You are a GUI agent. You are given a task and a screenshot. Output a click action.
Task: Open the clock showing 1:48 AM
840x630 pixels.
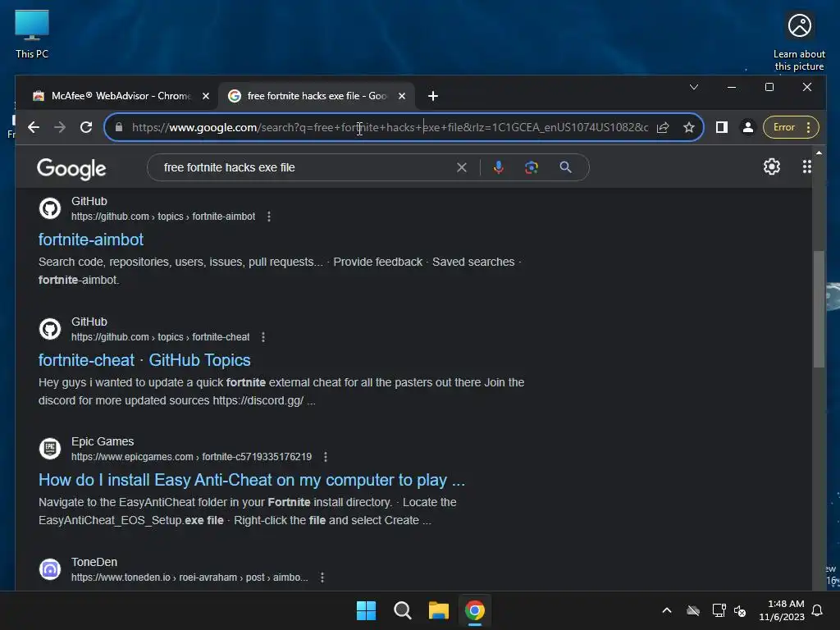[782, 610]
